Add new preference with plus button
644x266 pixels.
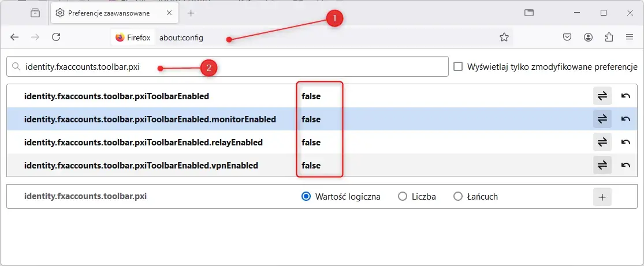(x=602, y=197)
